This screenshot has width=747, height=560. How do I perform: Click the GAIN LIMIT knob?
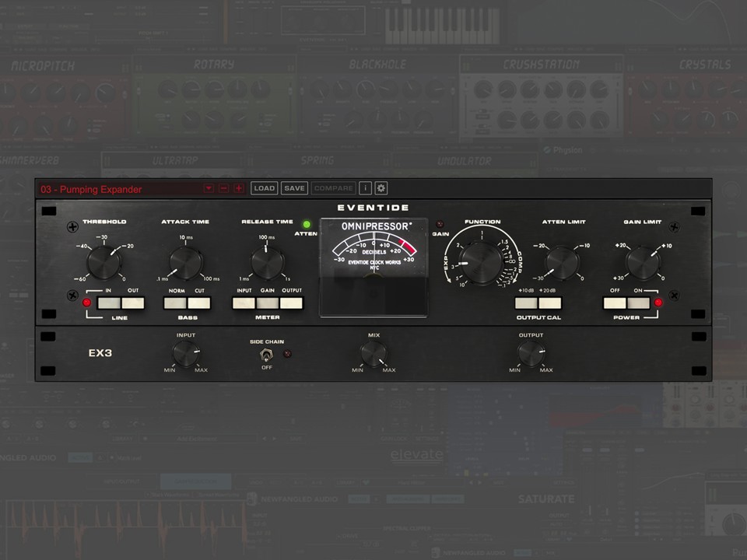click(x=644, y=262)
